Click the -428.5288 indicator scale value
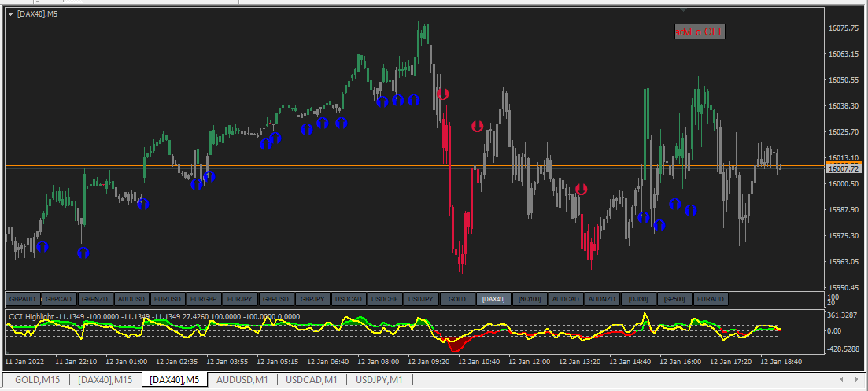The width and height of the screenshot is (868, 391). [x=844, y=349]
